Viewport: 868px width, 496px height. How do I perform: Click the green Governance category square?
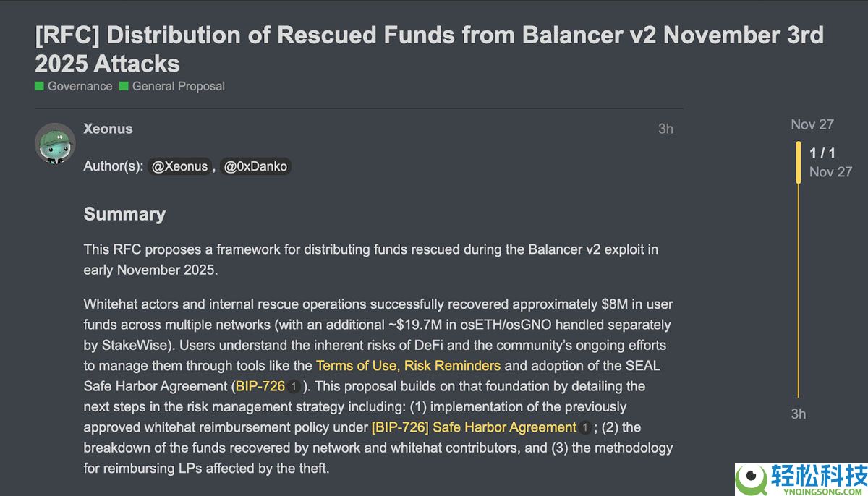tap(39, 86)
